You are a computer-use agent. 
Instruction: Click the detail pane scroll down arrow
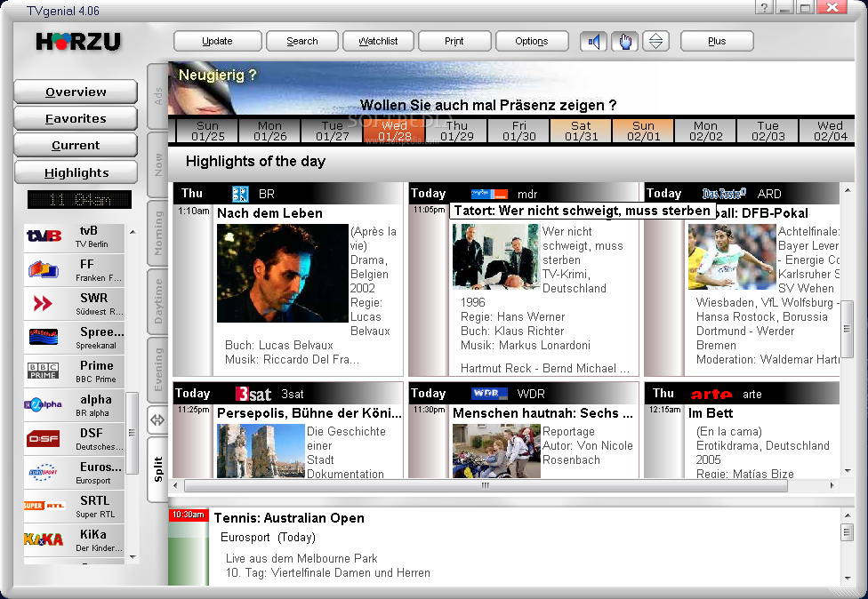[x=848, y=579]
